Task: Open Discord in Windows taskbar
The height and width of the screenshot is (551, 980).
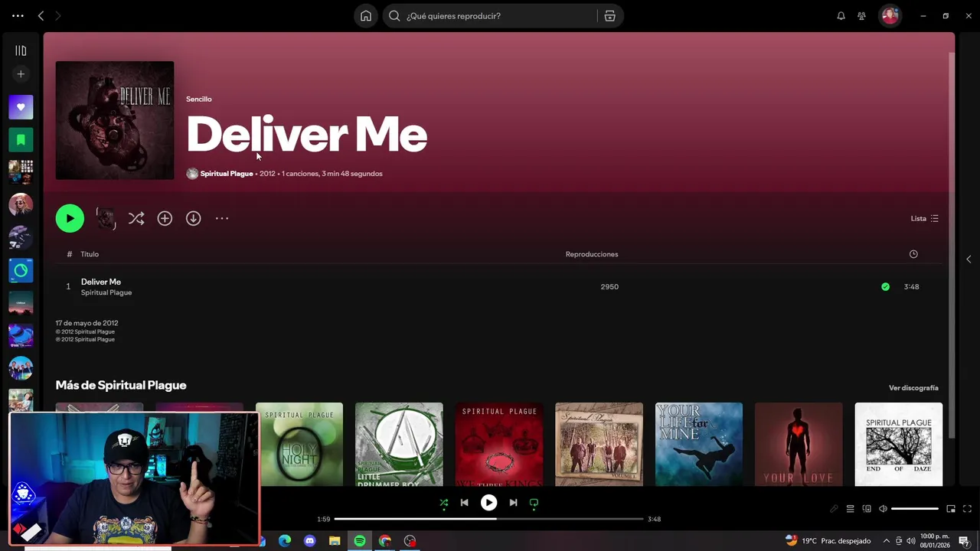Action: [309, 541]
